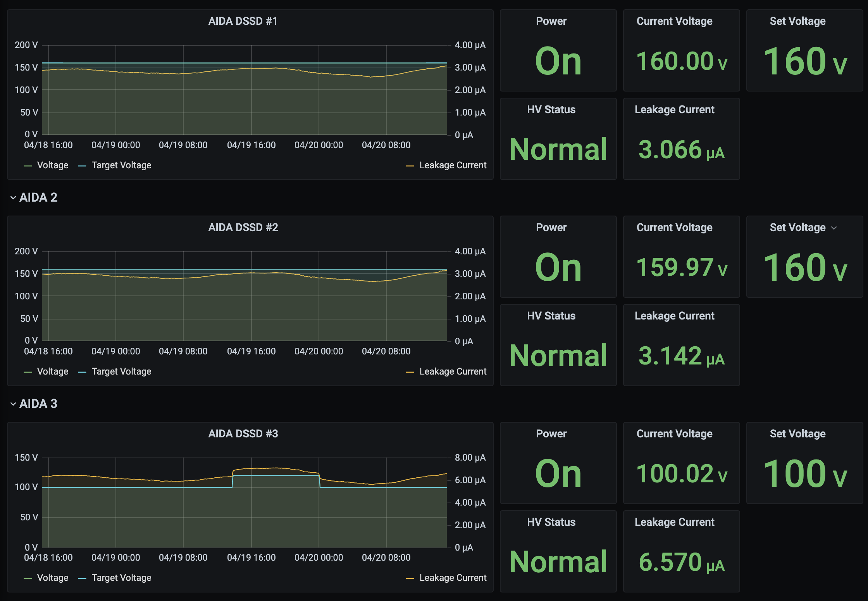Click the AIDA 3 row title
The width and height of the screenshot is (868, 601).
[38, 404]
